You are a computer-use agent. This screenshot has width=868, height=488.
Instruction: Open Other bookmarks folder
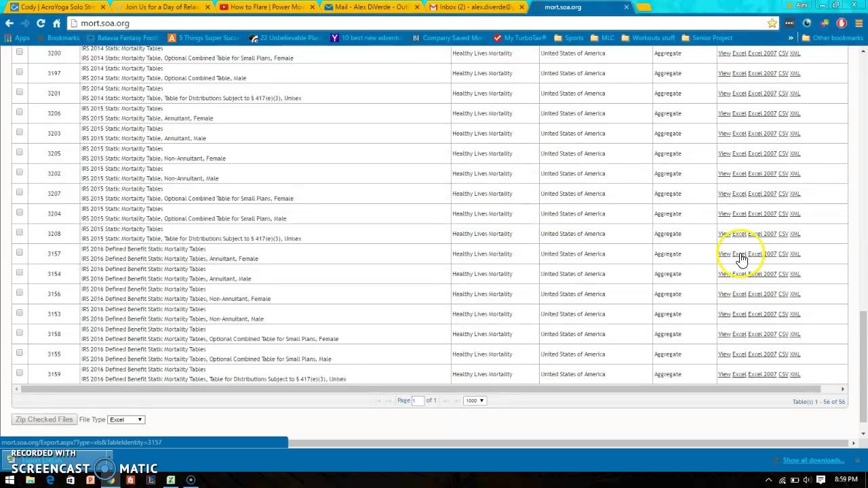(x=831, y=38)
